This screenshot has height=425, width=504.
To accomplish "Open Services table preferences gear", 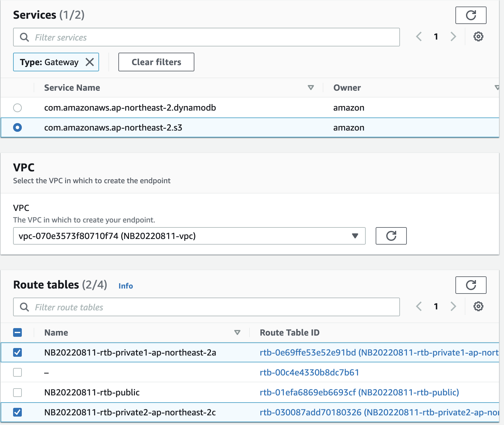I will pyautogui.click(x=478, y=37).
